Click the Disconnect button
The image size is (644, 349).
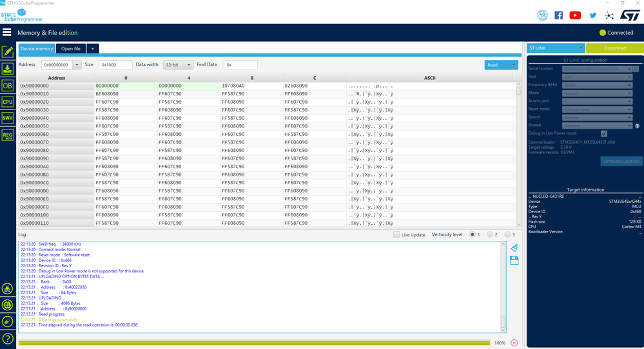pyautogui.click(x=615, y=48)
